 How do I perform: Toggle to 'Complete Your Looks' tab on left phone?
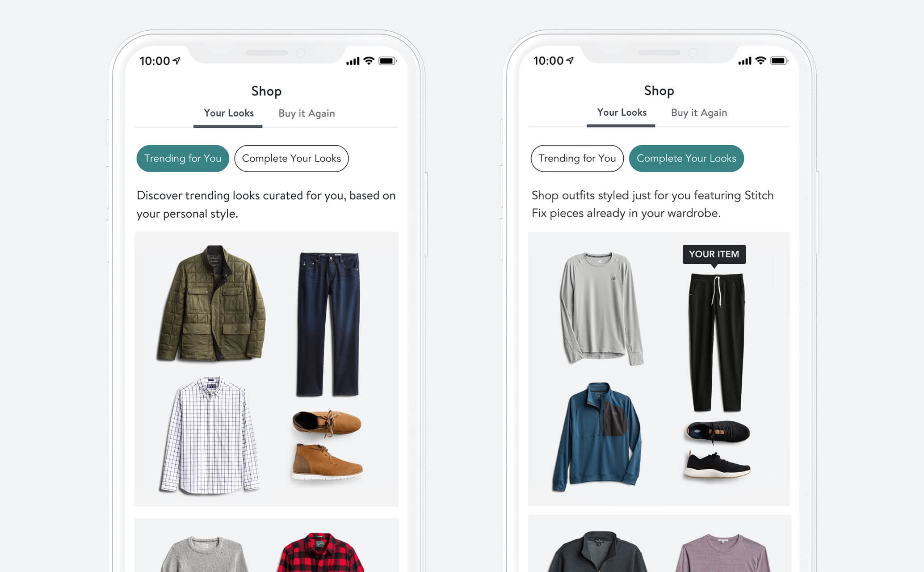[292, 158]
